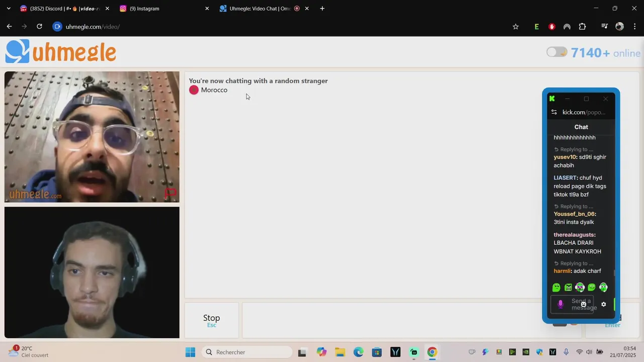
Task: Pick the third Kick emote with glasses
Action: (x=580, y=288)
